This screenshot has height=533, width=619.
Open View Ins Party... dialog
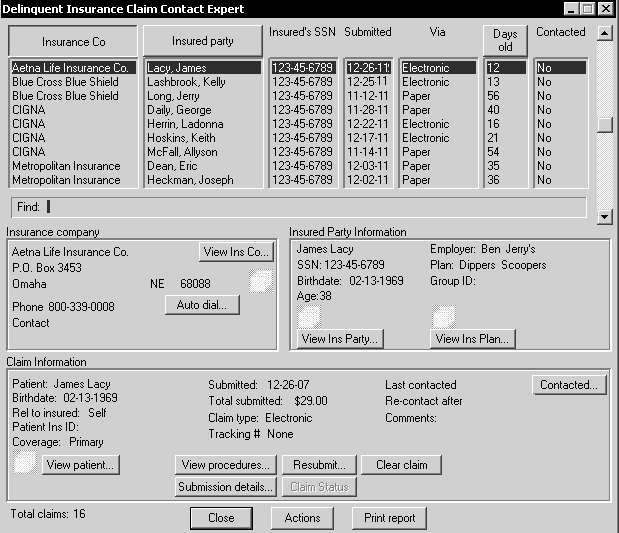pyautogui.click(x=340, y=339)
